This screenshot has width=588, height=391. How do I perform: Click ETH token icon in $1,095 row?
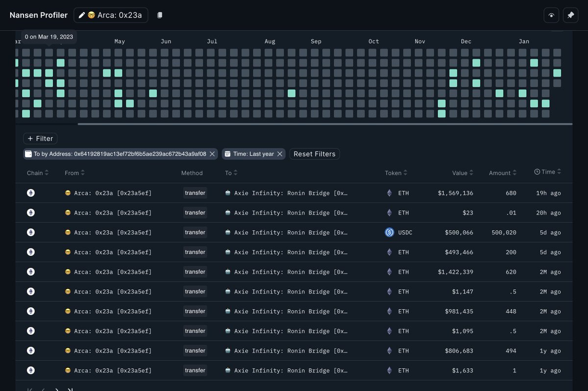[x=390, y=331]
